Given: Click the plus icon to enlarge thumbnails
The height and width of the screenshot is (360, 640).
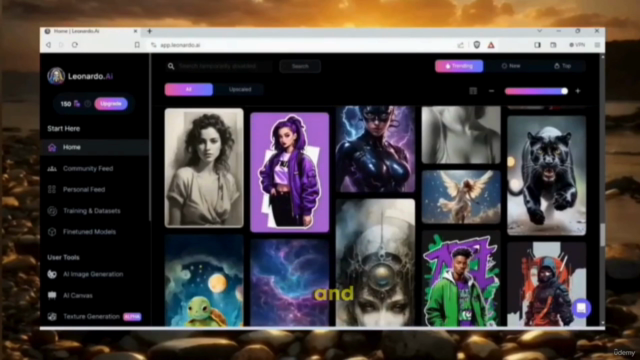Looking at the screenshot, I should coord(578,91).
